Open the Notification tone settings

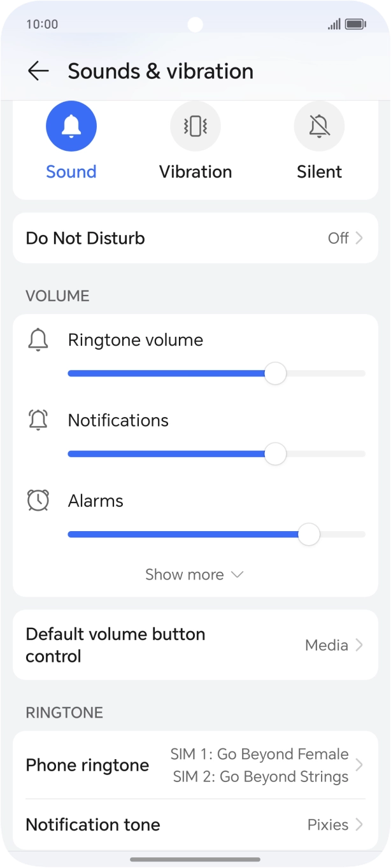point(195,824)
